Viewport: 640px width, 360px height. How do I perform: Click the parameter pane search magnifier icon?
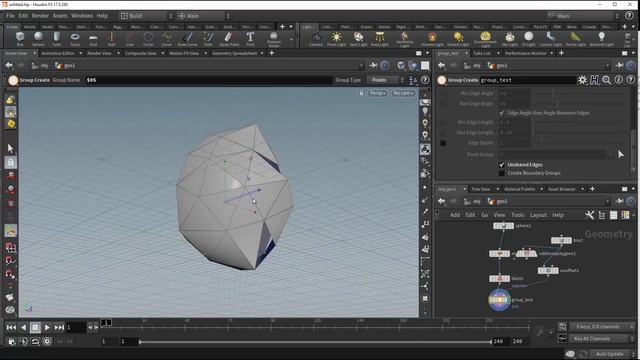point(607,80)
